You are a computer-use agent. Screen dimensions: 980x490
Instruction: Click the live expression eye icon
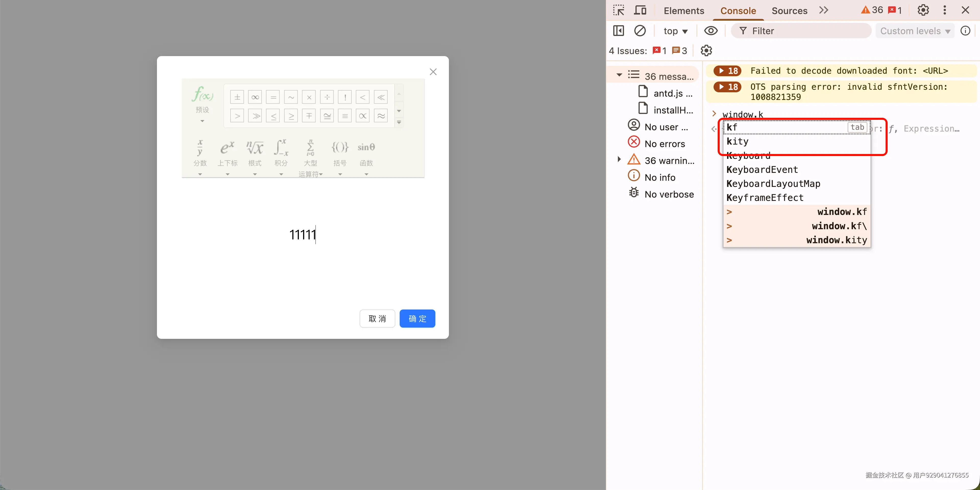(711, 31)
